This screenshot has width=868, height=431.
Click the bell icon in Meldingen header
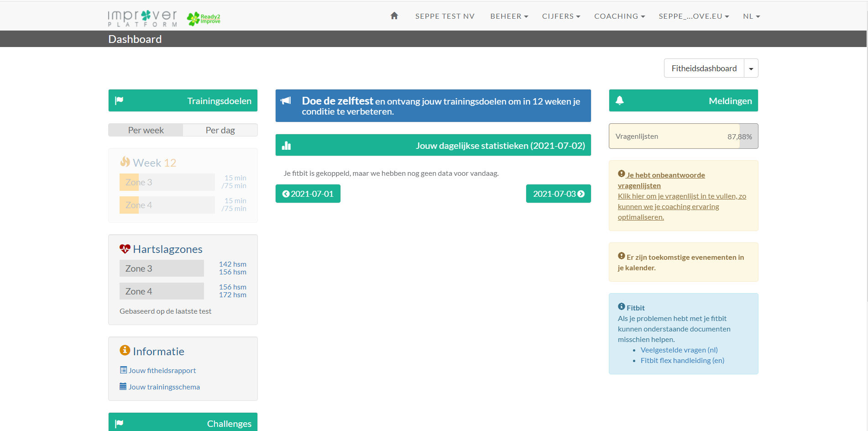pyautogui.click(x=619, y=101)
